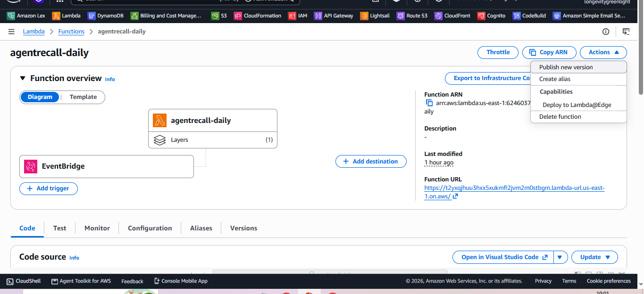This screenshot has height=294, width=644.
Task: Copy the Function ARN using copy icon
Action: tap(429, 103)
